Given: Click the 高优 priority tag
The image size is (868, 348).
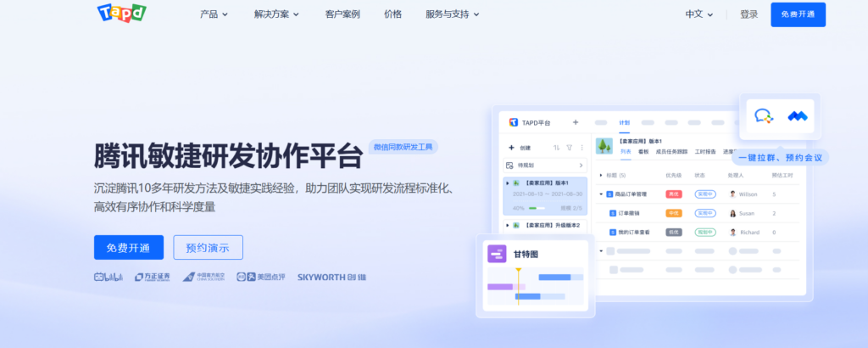Looking at the screenshot, I should tap(674, 194).
